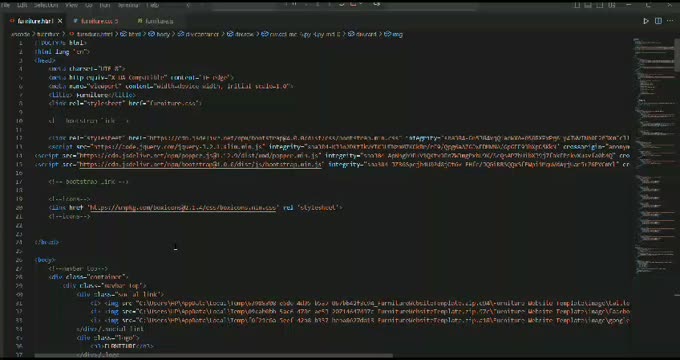Open the bootstrap.min.js CDN link
The height and width of the screenshot is (360, 680).
(x=200, y=164)
